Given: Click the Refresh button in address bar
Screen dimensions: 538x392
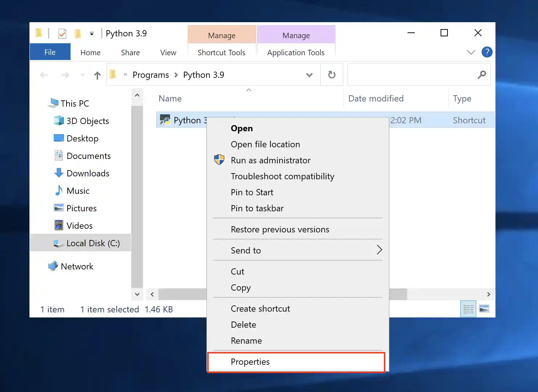Looking at the screenshot, I should 332,75.
